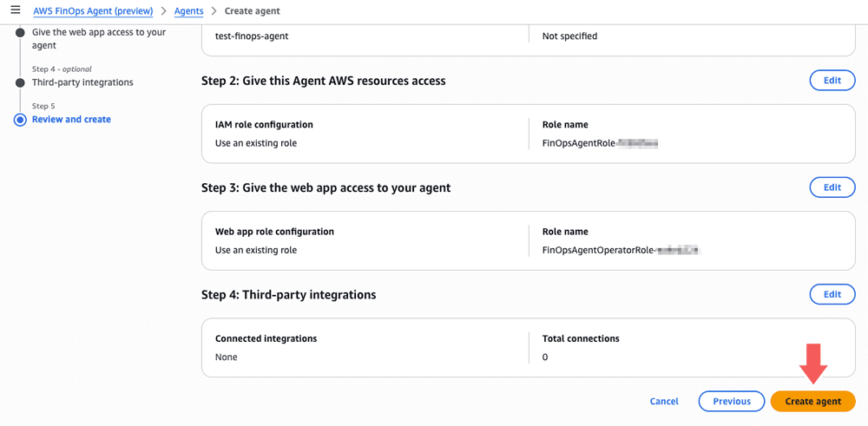Click 'Use an existing role' under IAM role configuration
Screen dimensions: 868x426
pyautogui.click(x=256, y=143)
